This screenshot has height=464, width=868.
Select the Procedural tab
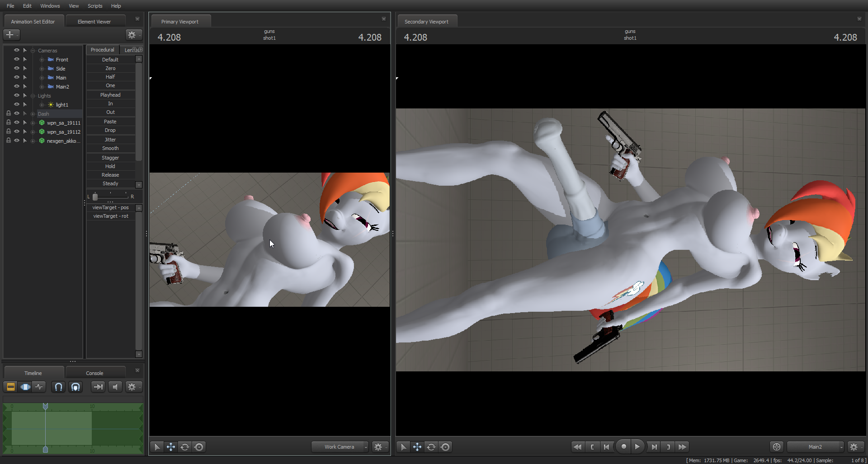point(103,50)
